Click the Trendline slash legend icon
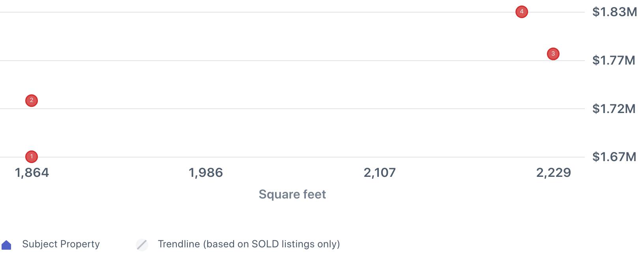This screenshot has height=256, width=644. point(142,245)
